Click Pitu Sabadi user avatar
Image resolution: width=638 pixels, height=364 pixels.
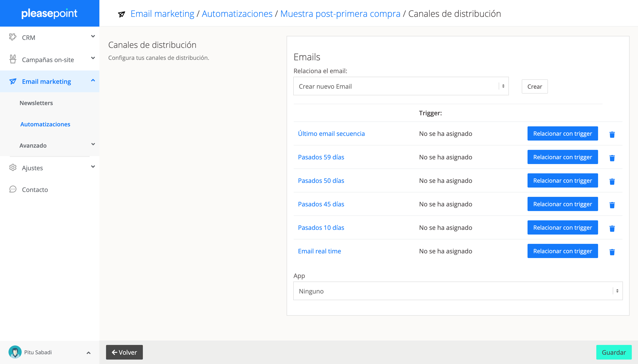tap(15, 352)
